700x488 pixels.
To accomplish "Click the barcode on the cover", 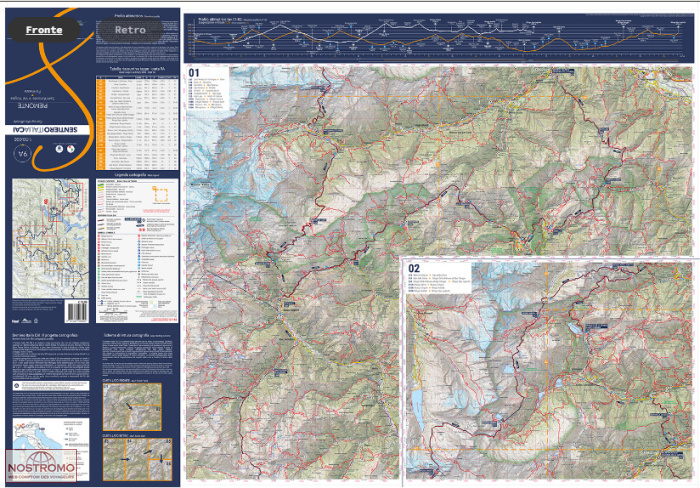I will 77,311.
